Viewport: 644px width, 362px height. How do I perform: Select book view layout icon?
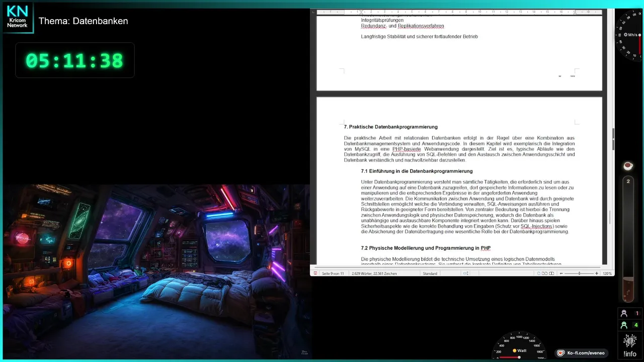[x=551, y=274]
